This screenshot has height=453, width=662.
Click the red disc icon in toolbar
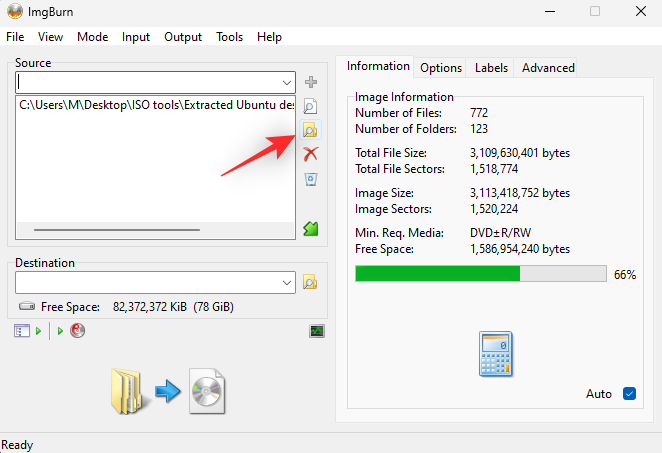[77, 331]
